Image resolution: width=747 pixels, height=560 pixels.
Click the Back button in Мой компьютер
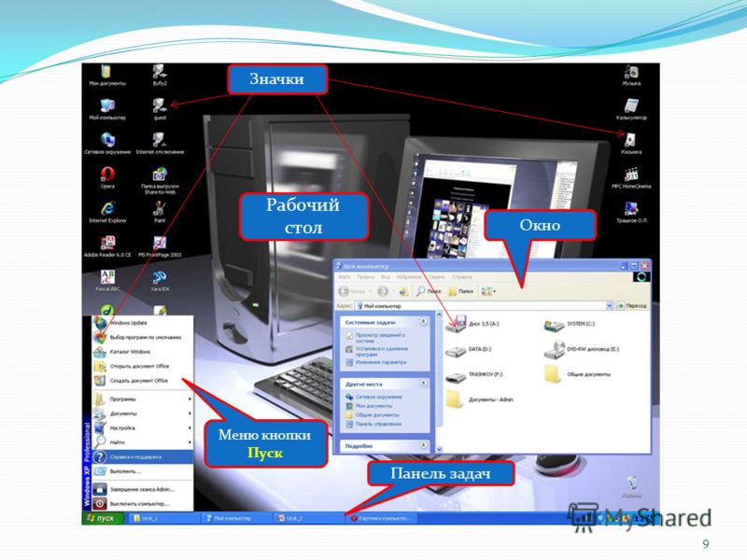tap(352, 291)
